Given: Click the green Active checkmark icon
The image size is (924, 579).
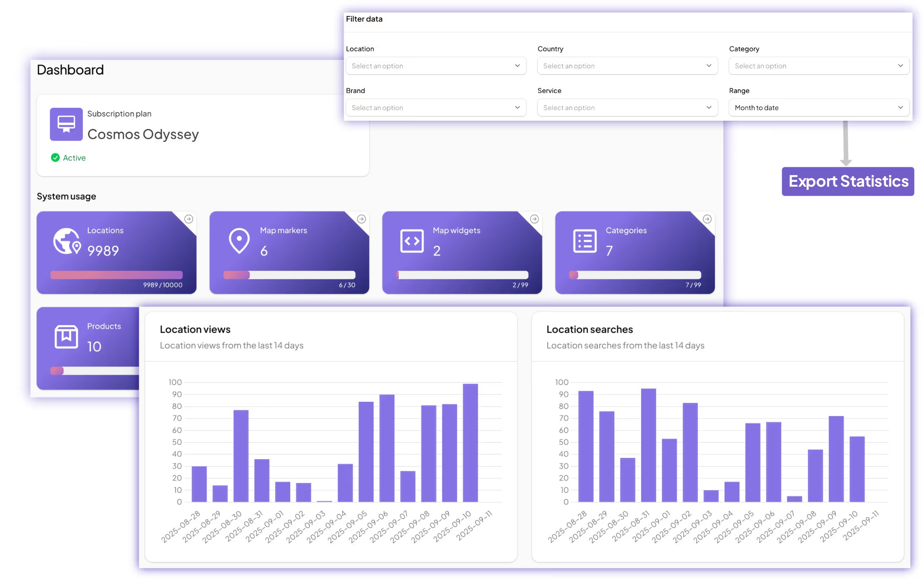Looking at the screenshot, I should coord(55,158).
